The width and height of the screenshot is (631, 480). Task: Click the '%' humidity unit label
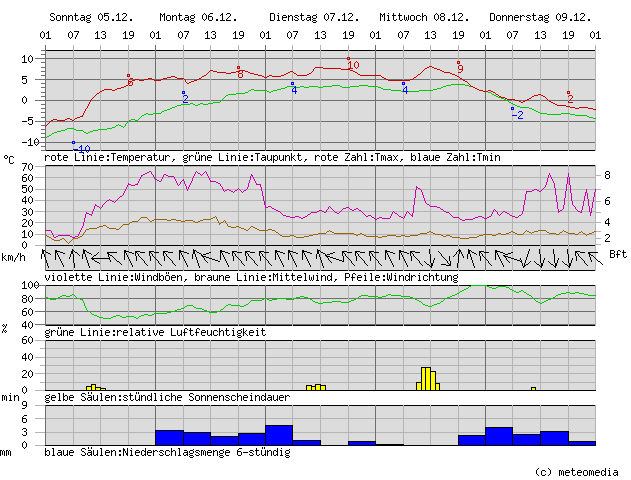[4, 329]
